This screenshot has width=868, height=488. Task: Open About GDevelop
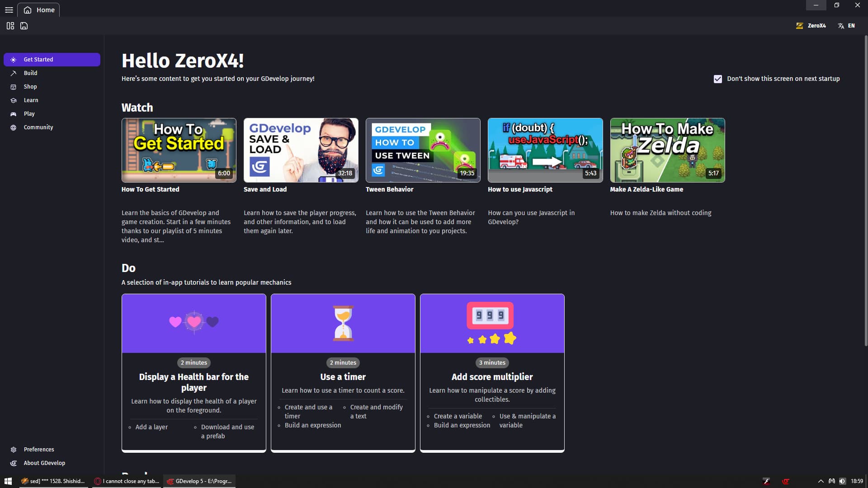(x=52, y=463)
